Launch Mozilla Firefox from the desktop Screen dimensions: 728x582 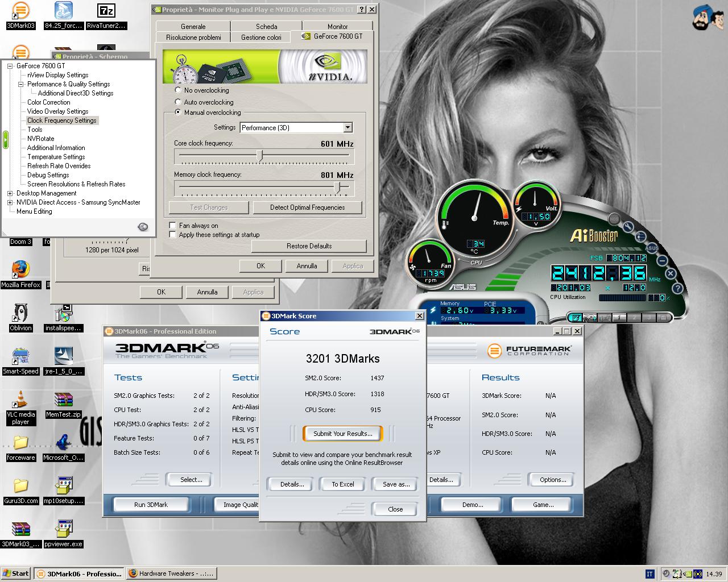(x=20, y=274)
